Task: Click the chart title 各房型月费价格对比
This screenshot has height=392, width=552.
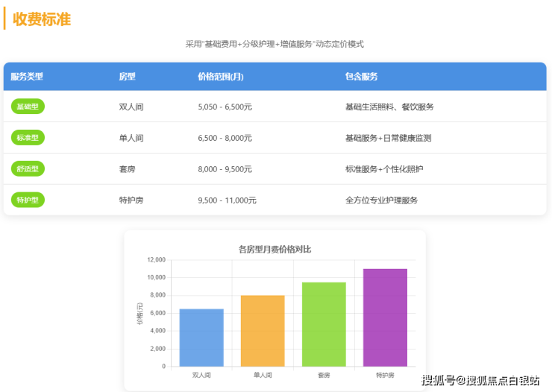Action: pos(275,249)
